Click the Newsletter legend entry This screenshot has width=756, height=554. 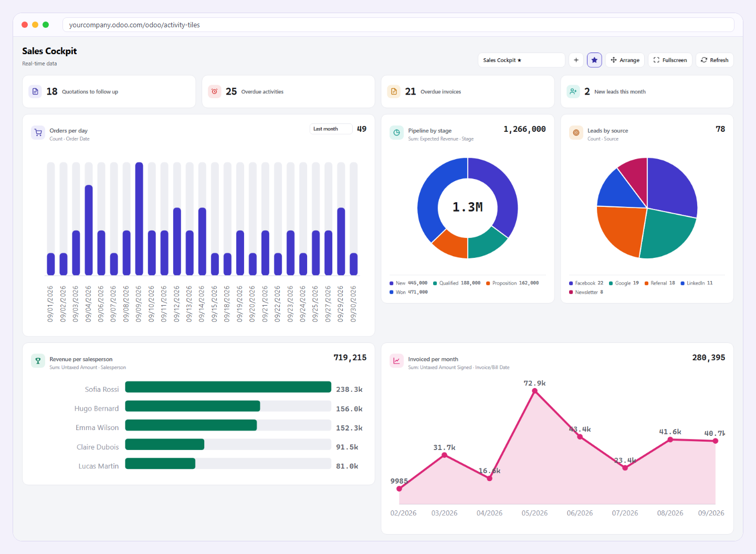pos(586,292)
